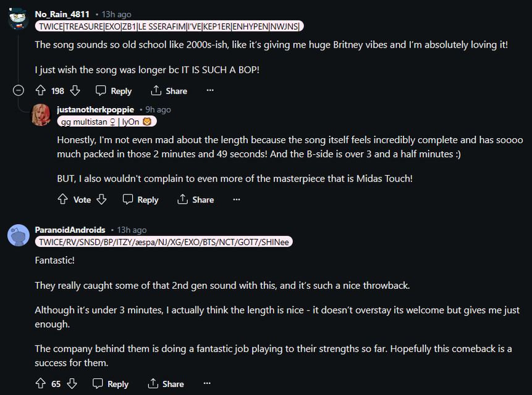Click justanotherpoppie's avatar picture
This screenshot has width=532, height=395.
pyautogui.click(x=41, y=115)
